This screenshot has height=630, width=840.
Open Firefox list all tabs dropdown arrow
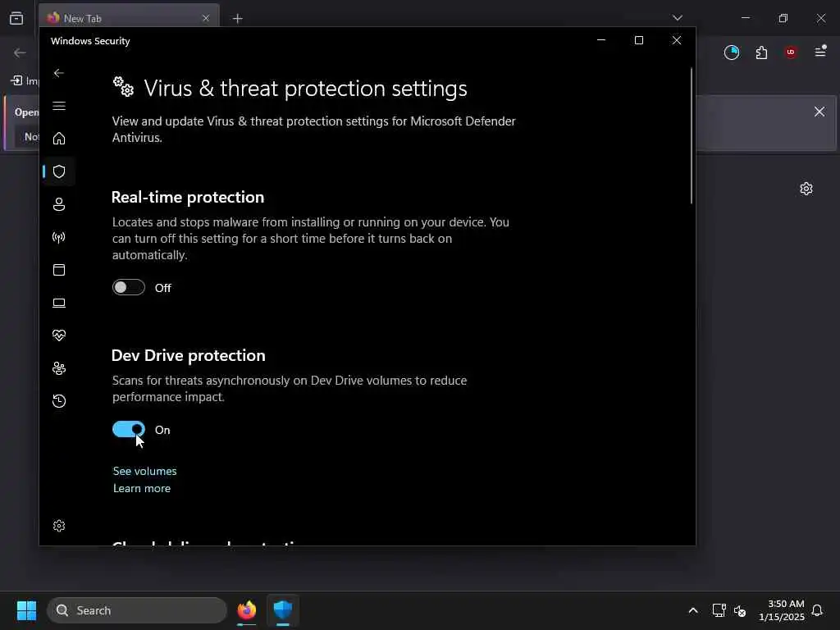677,18
